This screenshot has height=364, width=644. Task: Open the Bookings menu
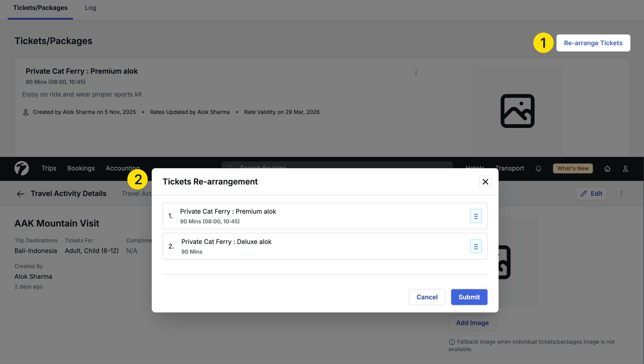click(x=81, y=168)
